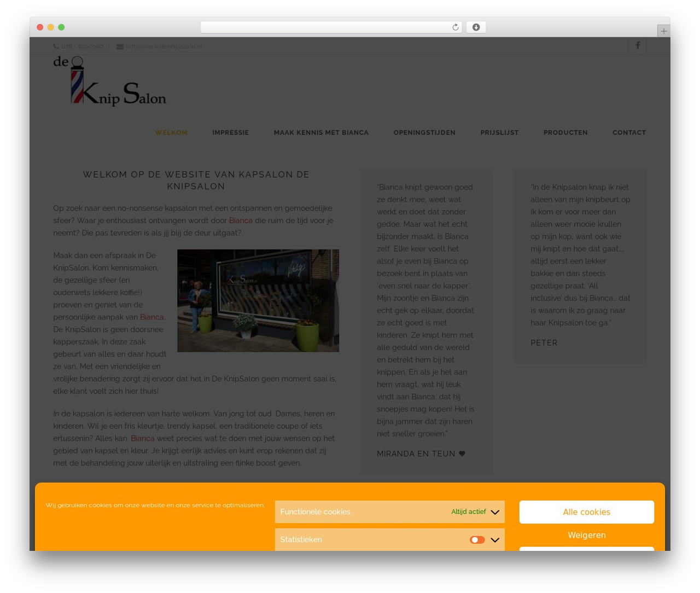
Task: Click the salon storefront photo
Action: coord(258,301)
